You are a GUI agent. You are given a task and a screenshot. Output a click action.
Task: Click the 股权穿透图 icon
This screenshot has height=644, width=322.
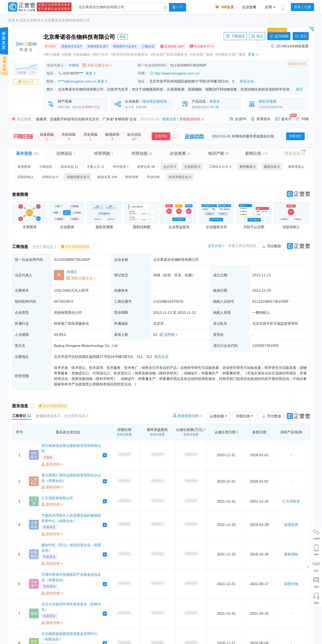(x=252, y=104)
